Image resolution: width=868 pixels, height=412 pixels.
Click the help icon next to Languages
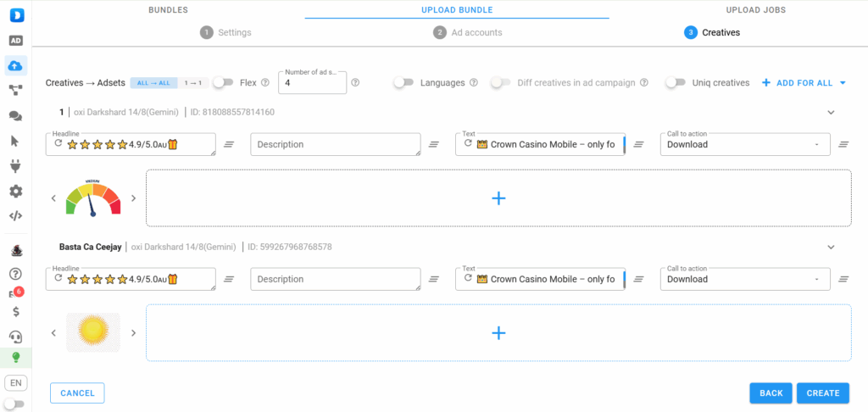tap(473, 82)
